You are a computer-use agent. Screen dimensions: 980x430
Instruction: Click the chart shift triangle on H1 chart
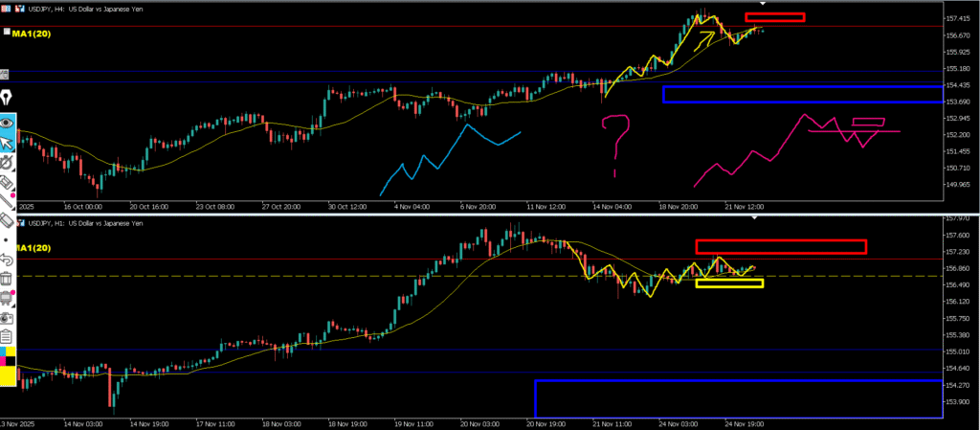pos(755,218)
